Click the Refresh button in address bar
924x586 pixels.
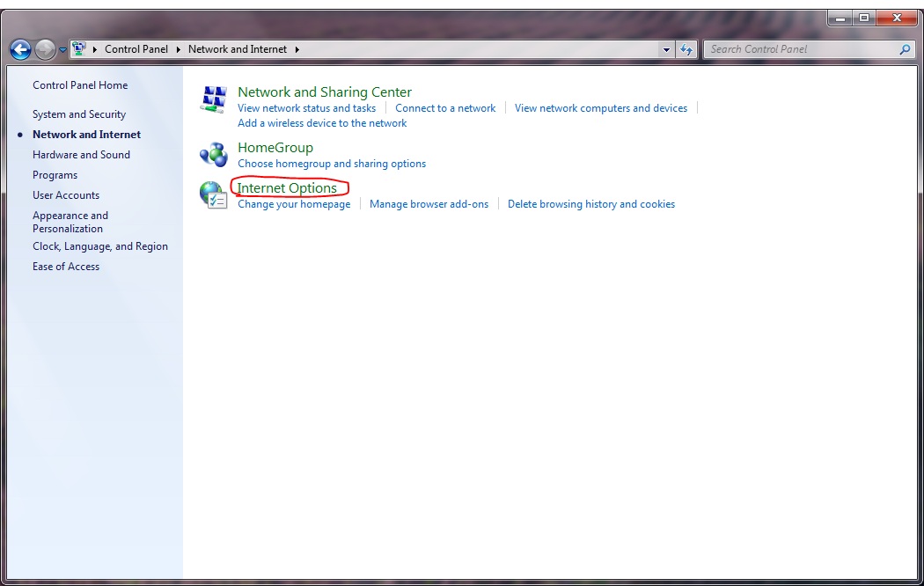click(x=686, y=49)
